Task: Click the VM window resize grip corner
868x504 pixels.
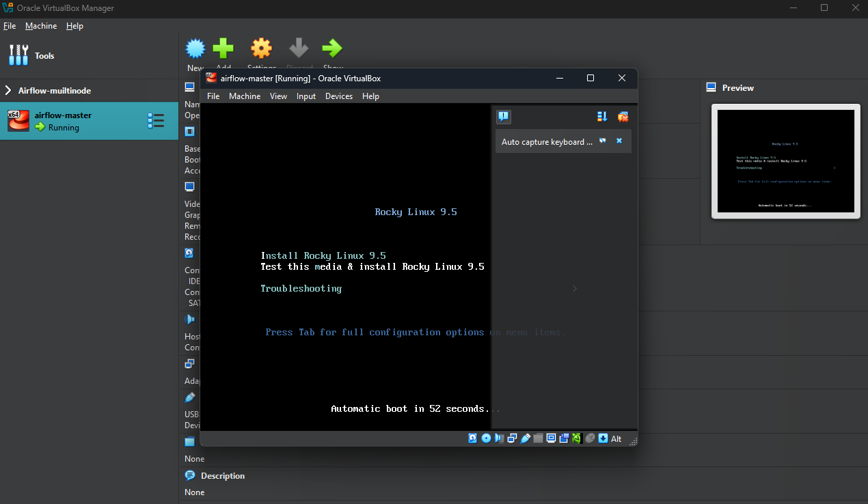Action: 632,441
